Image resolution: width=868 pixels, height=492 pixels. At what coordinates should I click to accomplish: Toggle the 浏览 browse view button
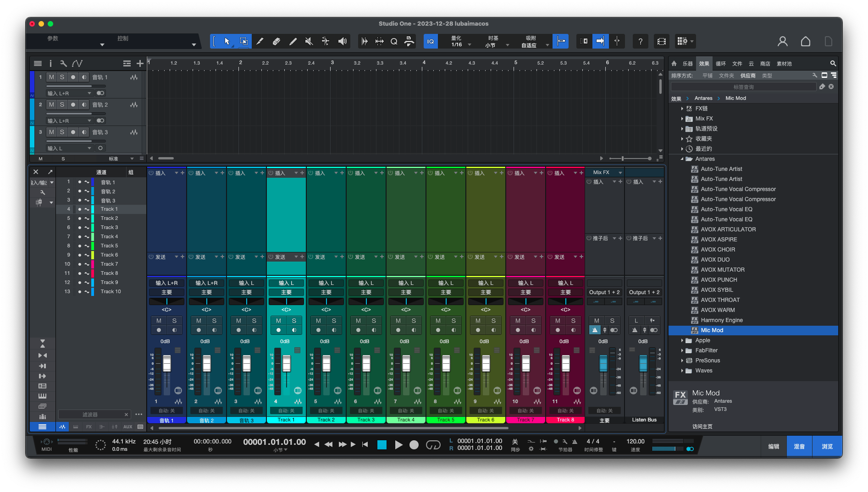pos(827,446)
